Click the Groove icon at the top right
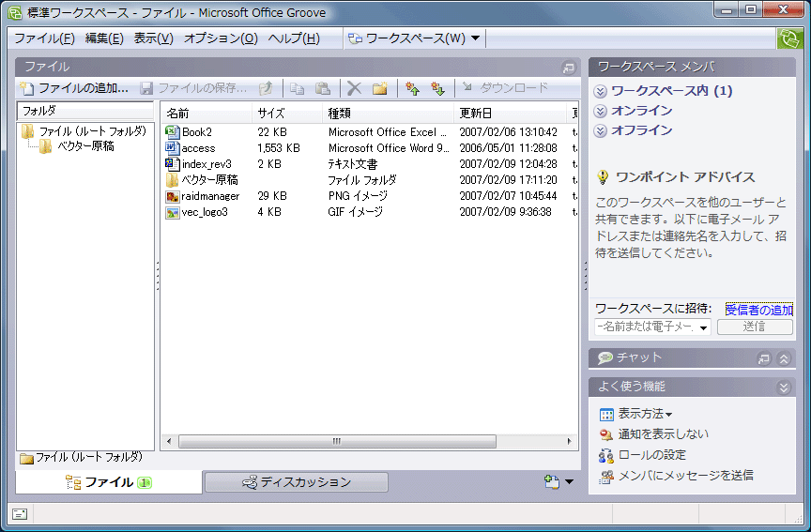 coord(788,38)
